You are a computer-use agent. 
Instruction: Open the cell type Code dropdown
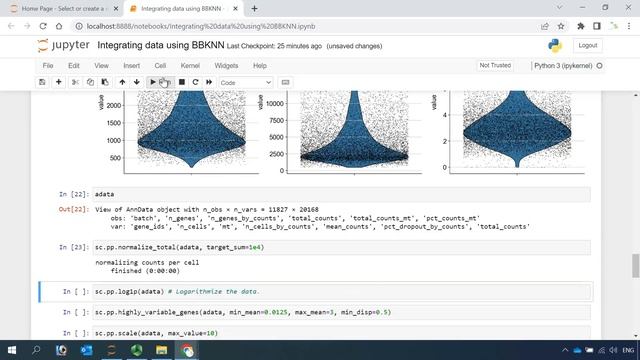pyautogui.click(x=246, y=82)
